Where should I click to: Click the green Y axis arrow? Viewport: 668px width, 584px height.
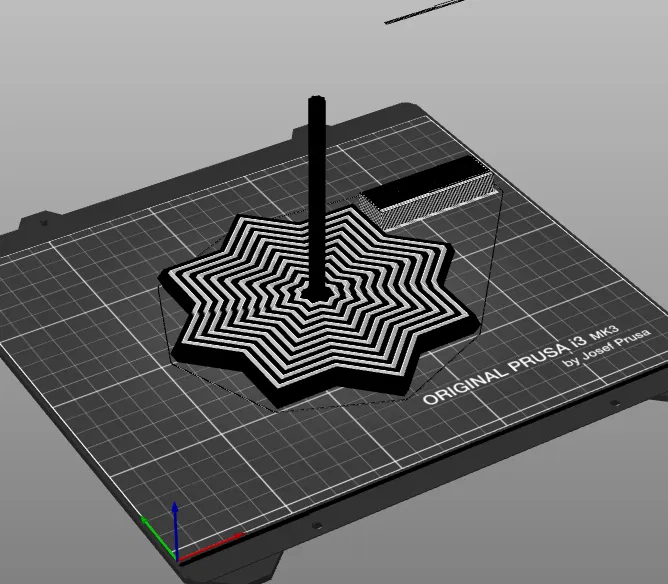pos(157,536)
